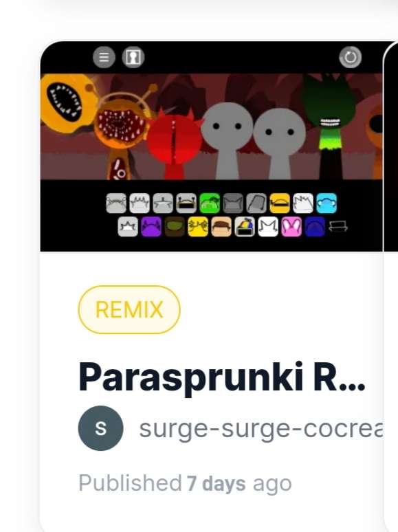Choose the light blue character icon
Screen dimensions: 398x532
coord(327,203)
